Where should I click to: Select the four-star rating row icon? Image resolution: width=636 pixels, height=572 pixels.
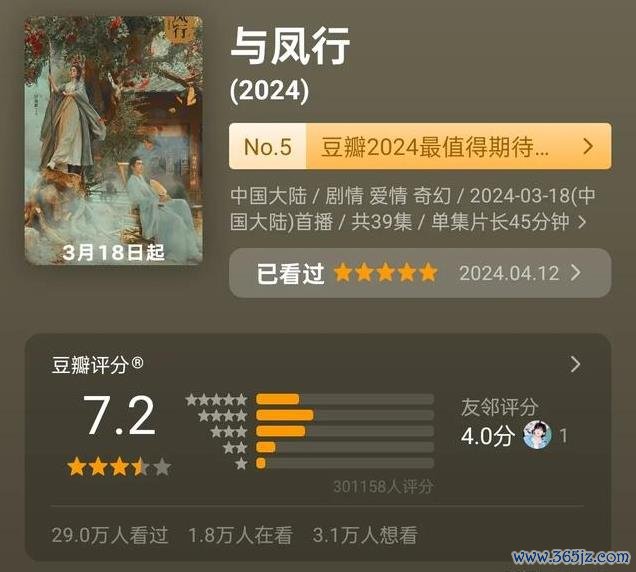(222, 415)
